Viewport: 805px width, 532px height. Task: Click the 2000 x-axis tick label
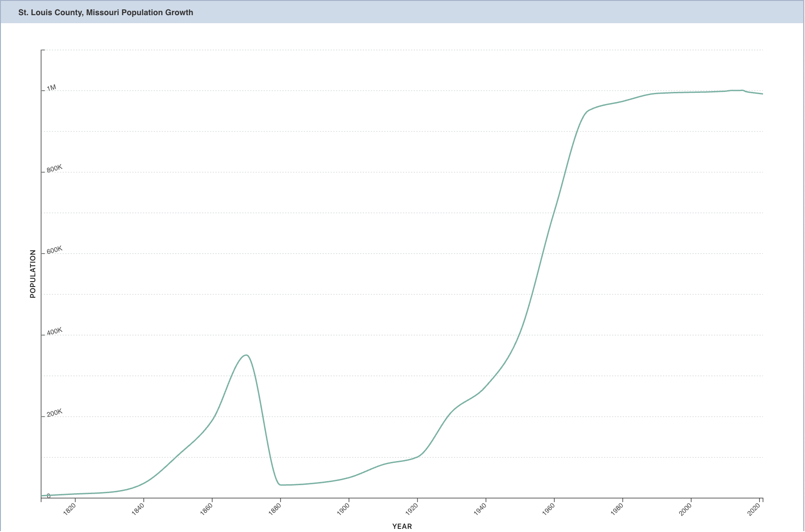(x=685, y=509)
